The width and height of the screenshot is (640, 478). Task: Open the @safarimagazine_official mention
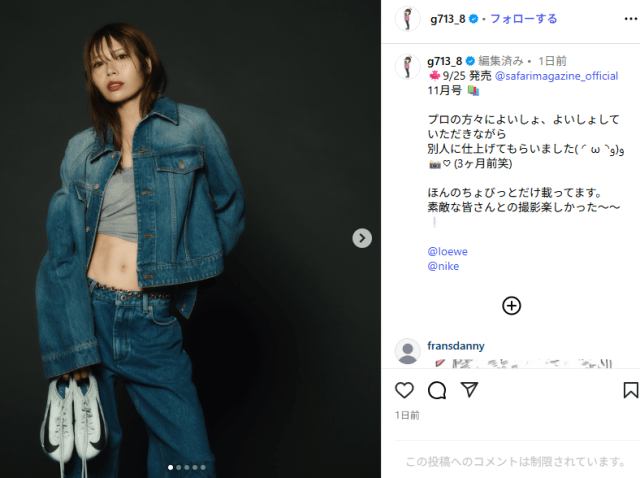556,76
